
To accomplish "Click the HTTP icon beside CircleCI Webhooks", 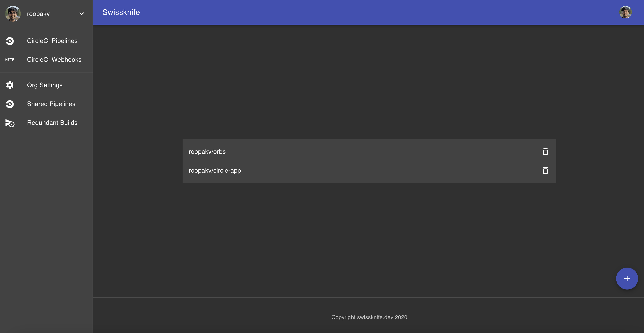I will 10,60.
